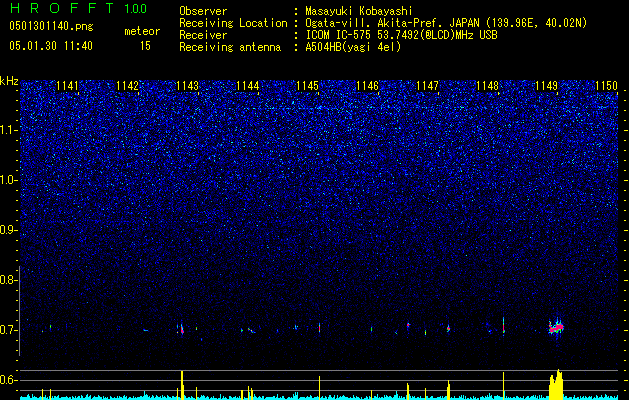Click the version number 1.0.0
The width and height of the screenshot is (629, 400).
pos(136,9)
